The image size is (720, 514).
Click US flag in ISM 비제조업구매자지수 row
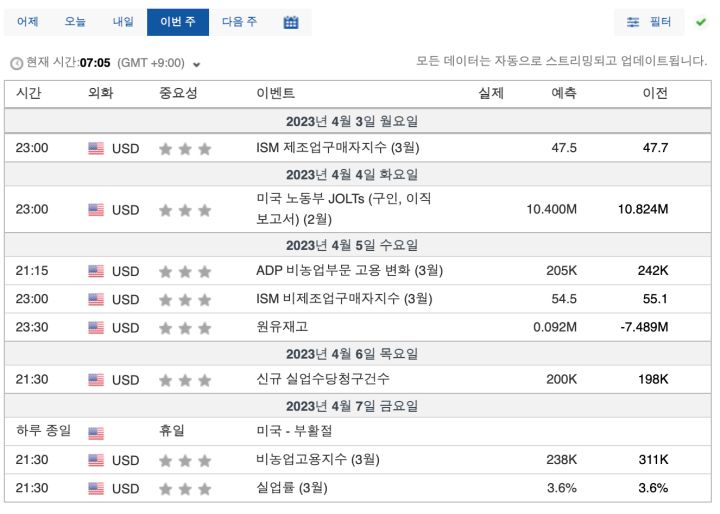click(x=96, y=299)
